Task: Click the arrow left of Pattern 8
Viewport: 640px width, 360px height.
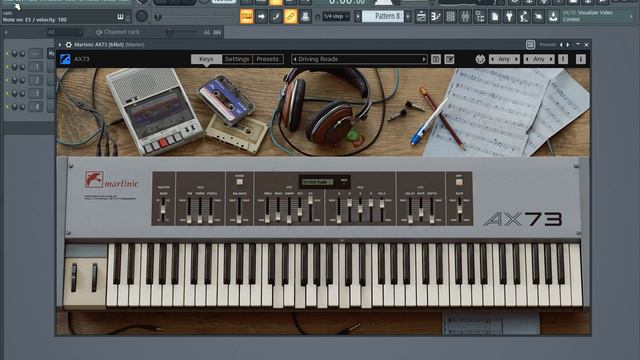Action: point(358,17)
